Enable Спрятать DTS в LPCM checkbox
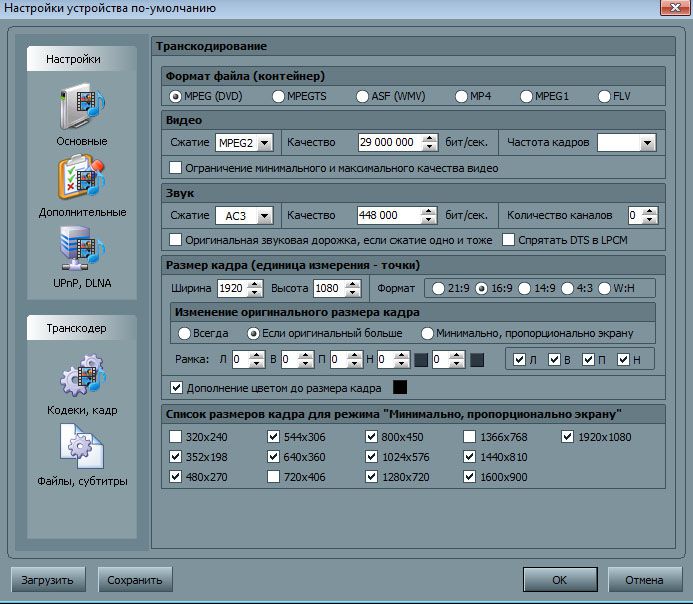Viewport: 693px width, 605px height. (x=509, y=240)
